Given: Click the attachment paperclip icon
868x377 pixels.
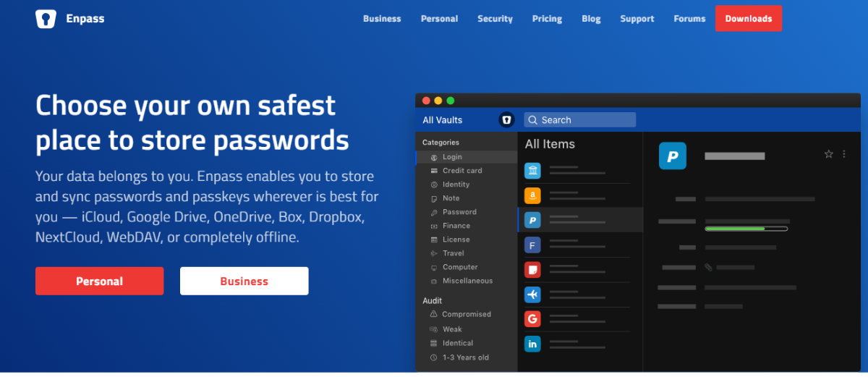Looking at the screenshot, I should pyautogui.click(x=708, y=267).
